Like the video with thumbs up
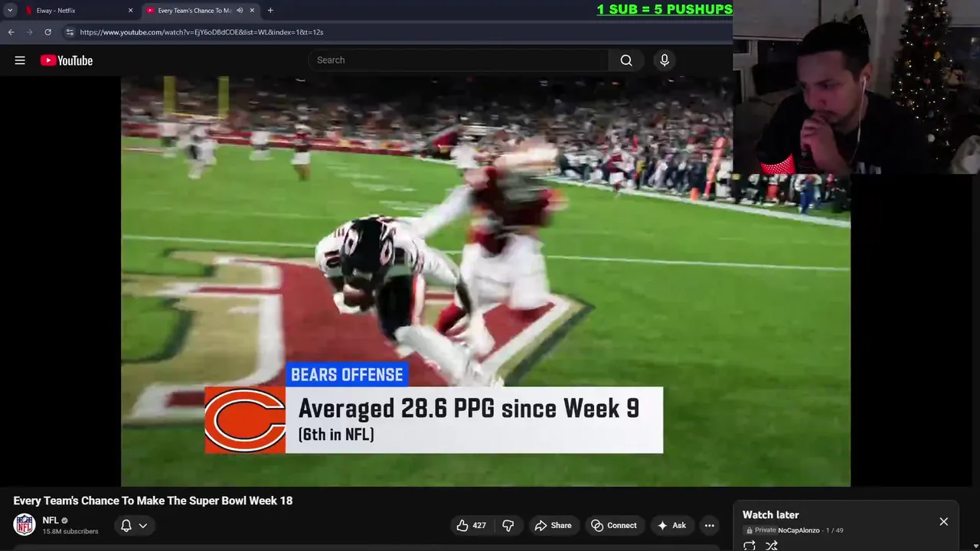 pyautogui.click(x=471, y=526)
